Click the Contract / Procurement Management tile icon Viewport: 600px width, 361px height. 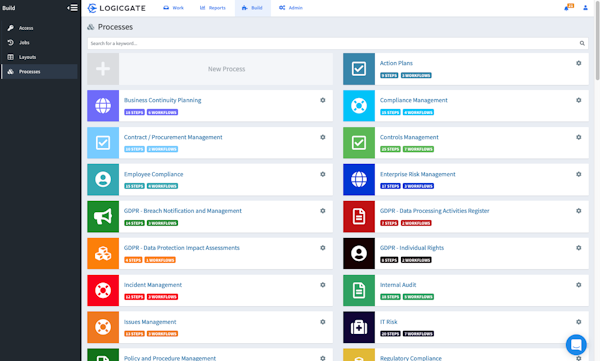pyautogui.click(x=103, y=143)
